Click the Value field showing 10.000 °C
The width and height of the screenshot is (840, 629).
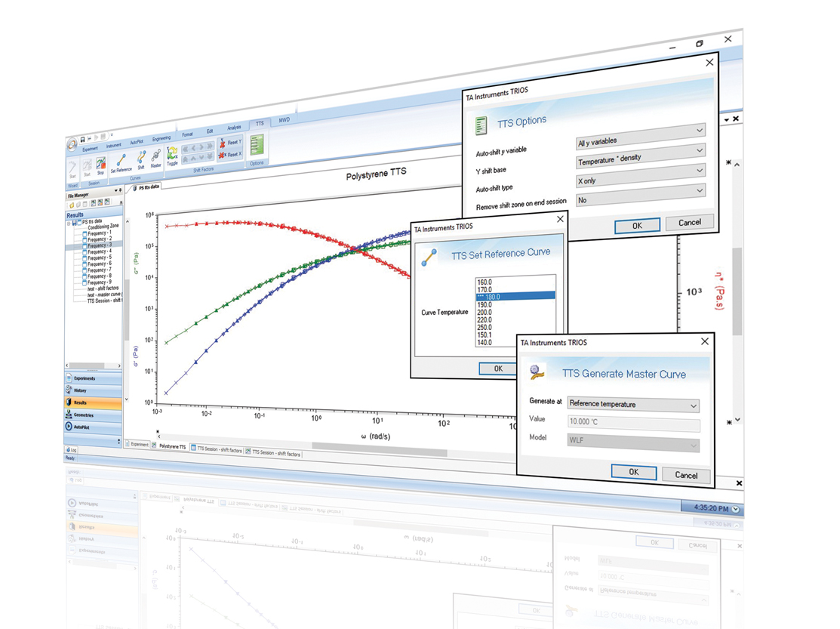click(633, 424)
